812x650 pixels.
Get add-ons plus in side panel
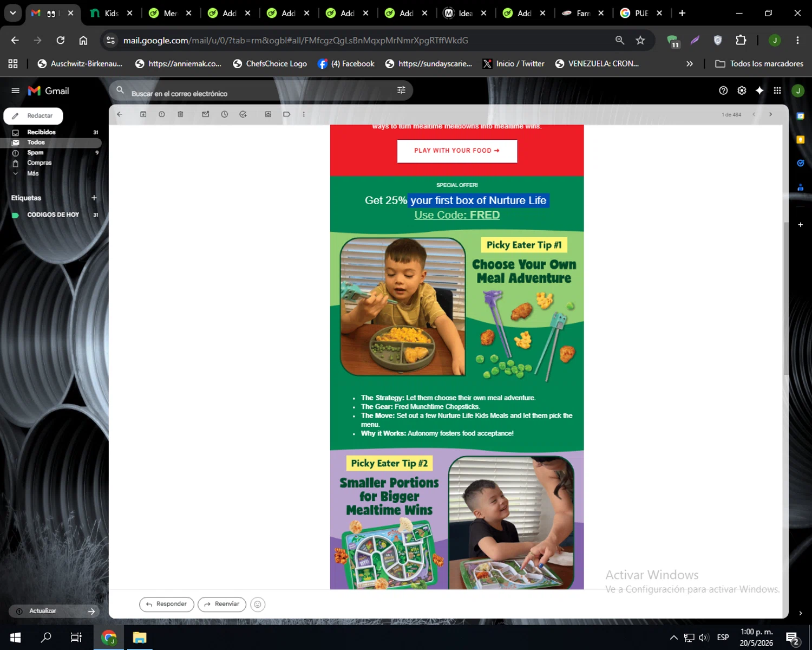click(x=800, y=224)
